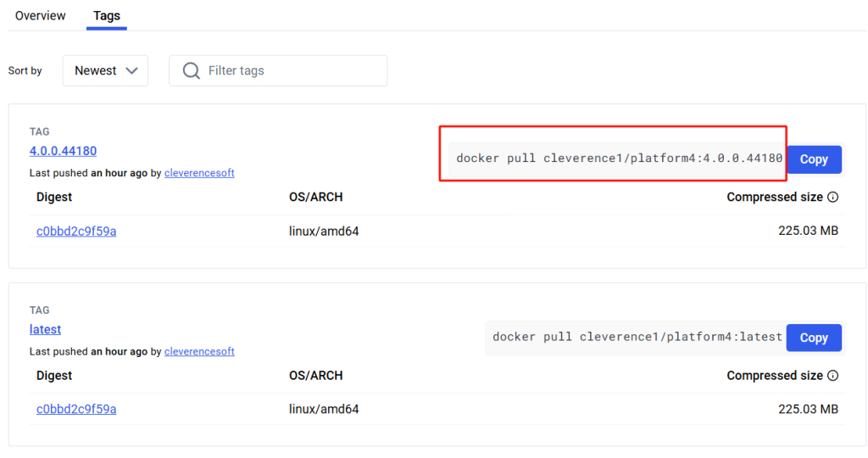The image size is (868, 458).
Task: Click the info icon beside the second Compressed size
Action: pos(832,376)
